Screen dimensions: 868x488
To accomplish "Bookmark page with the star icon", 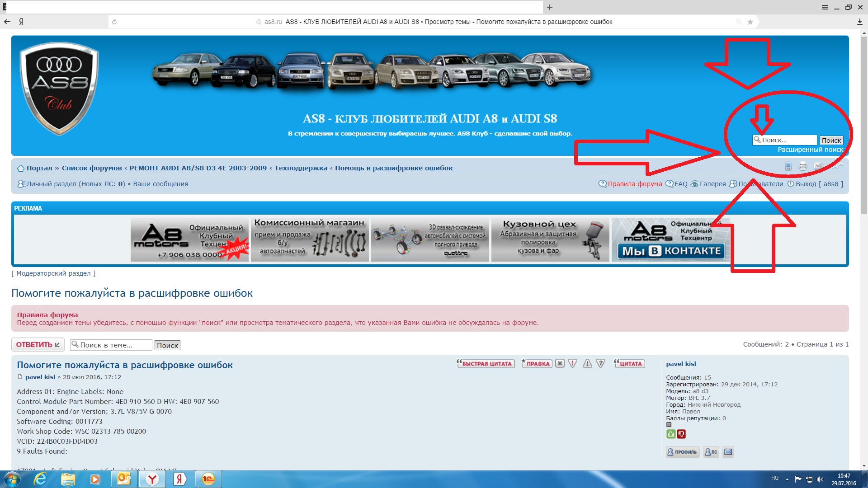I will [750, 22].
